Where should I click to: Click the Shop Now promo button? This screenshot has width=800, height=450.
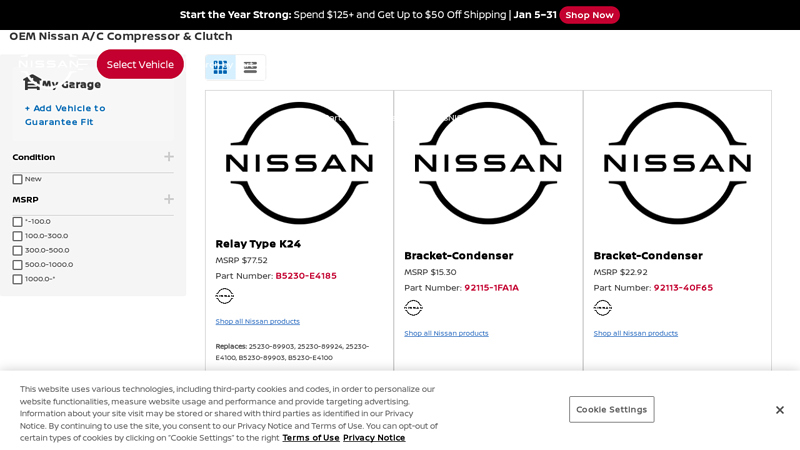click(x=589, y=15)
